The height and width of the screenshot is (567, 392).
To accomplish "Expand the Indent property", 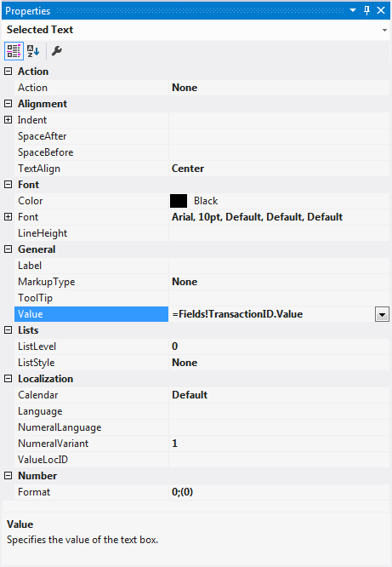I will [8, 120].
